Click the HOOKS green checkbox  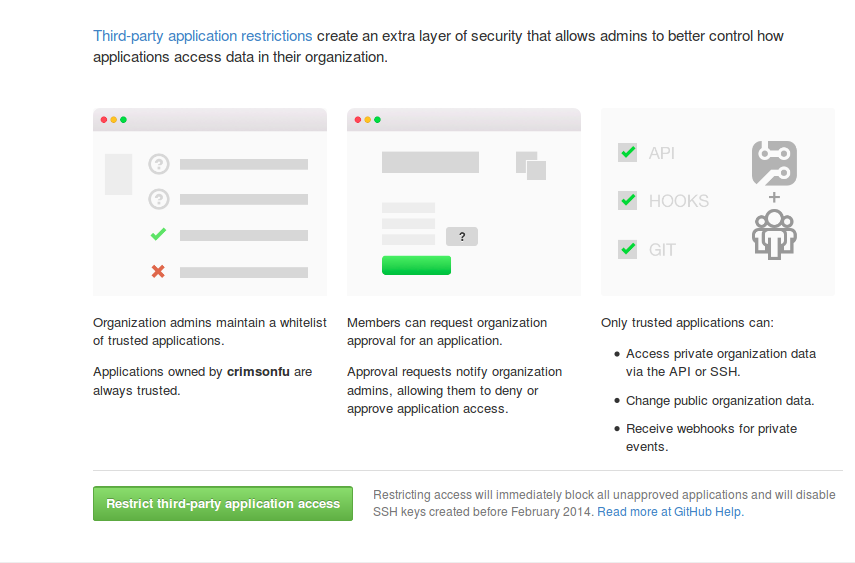(628, 200)
